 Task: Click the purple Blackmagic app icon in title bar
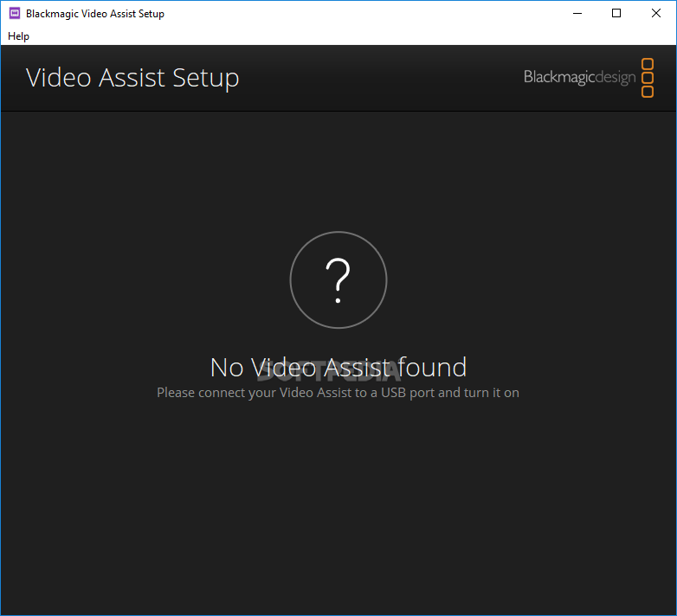tap(15, 13)
